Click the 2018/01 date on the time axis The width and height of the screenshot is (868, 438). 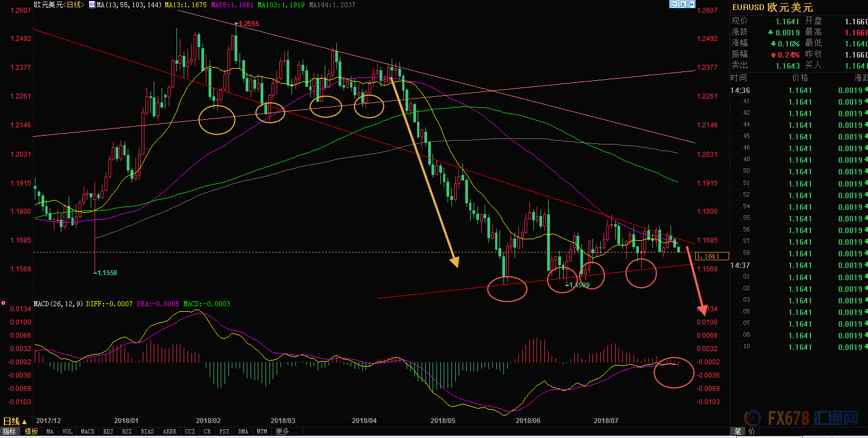click(126, 421)
